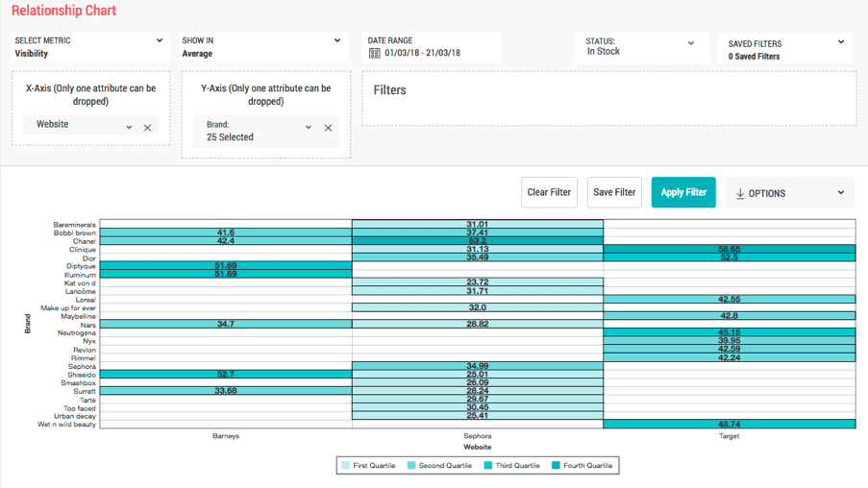
Task: Click the Lancôme brand label
Action: (81, 292)
